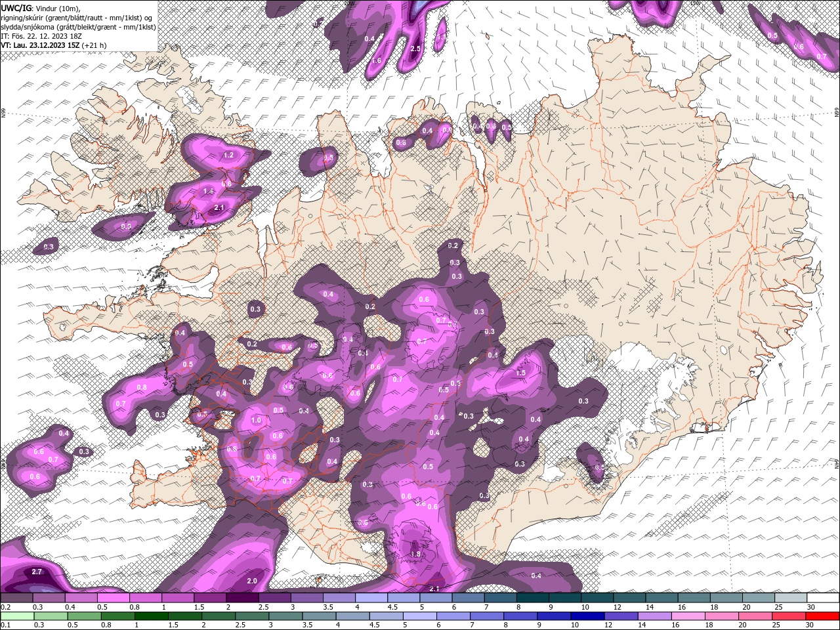The image size is (840, 630).
Task: Pick the dark green lower swatch between 1 and 1.5
Action: coord(152,616)
